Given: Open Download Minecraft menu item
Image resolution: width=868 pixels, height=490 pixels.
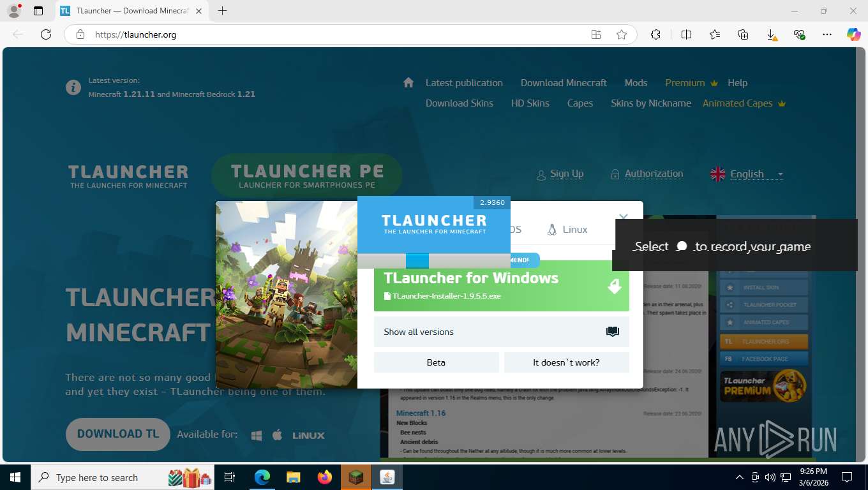Looking at the screenshot, I should (564, 83).
